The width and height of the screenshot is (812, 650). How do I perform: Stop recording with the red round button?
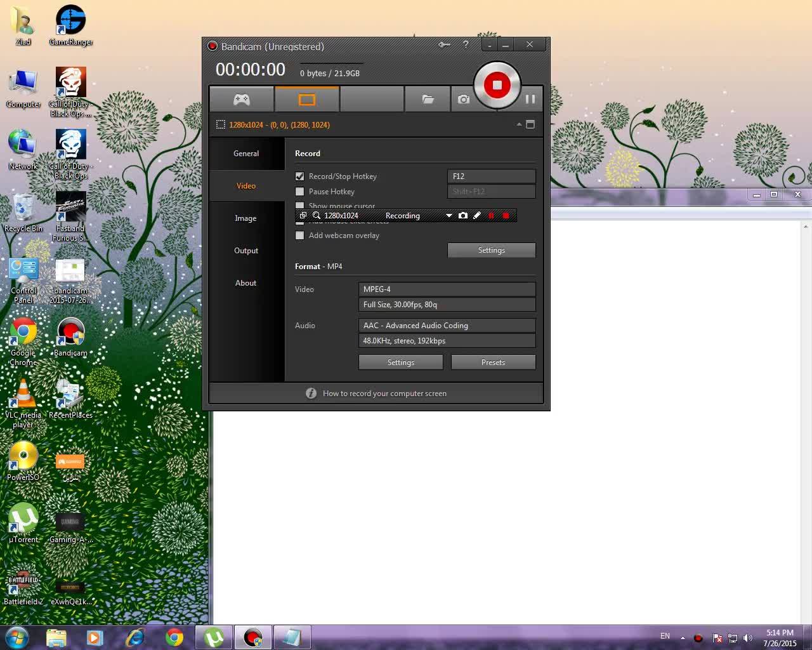click(x=497, y=85)
